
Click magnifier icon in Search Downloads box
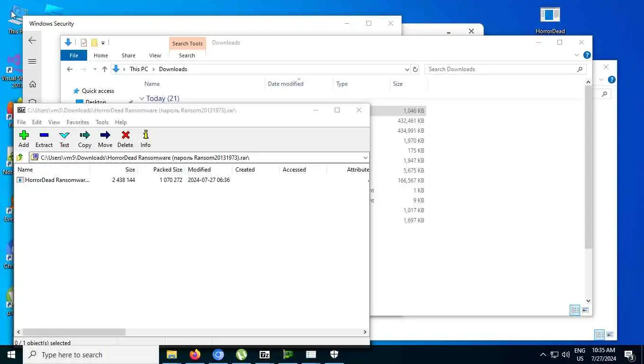pyautogui.click(x=580, y=69)
